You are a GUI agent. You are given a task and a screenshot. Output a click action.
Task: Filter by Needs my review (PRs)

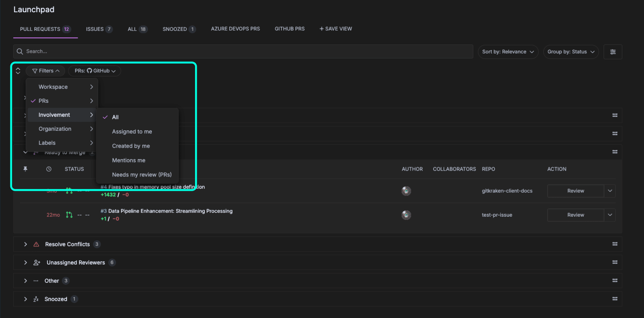tap(137, 175)
